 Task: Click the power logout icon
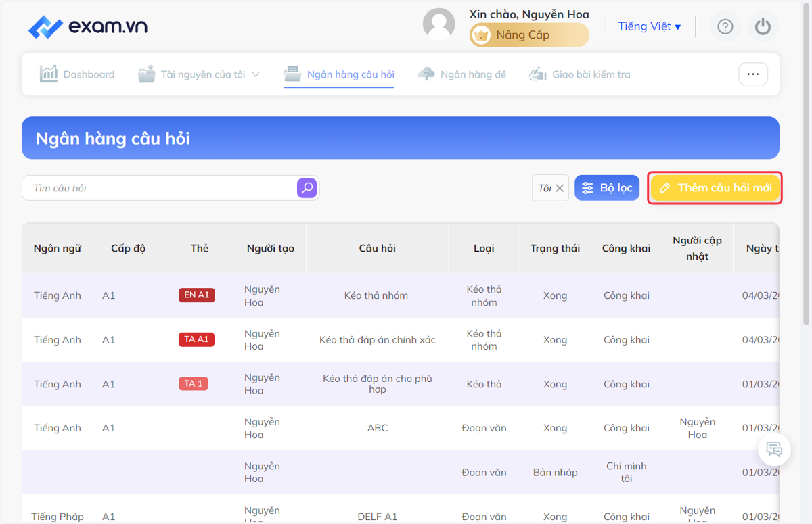763,26
